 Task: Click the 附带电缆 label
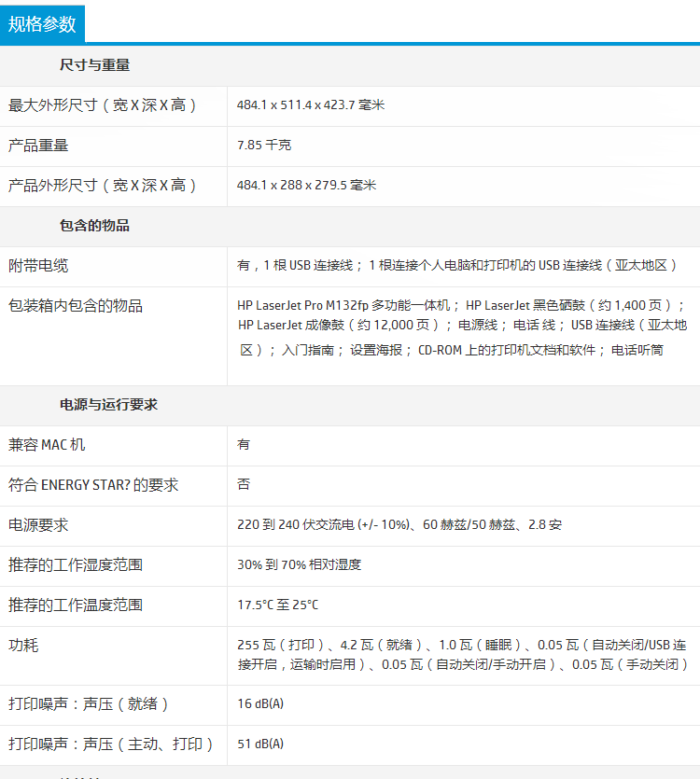[38, 266]
